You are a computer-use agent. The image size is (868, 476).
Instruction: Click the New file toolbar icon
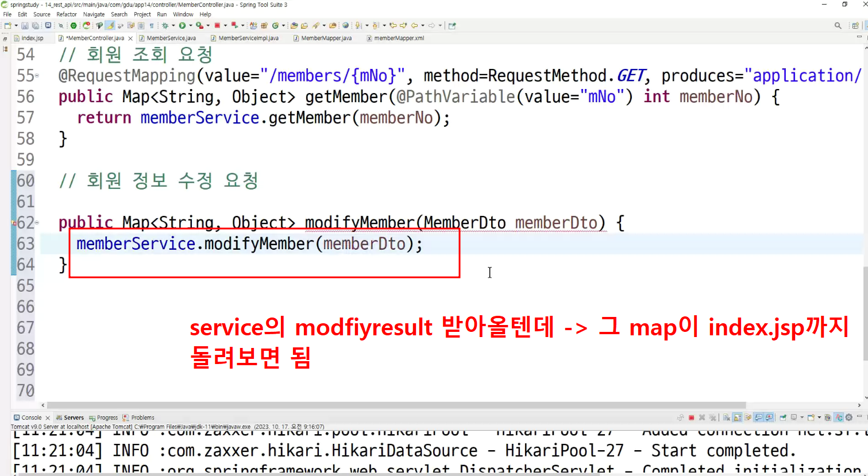point(7,25)
